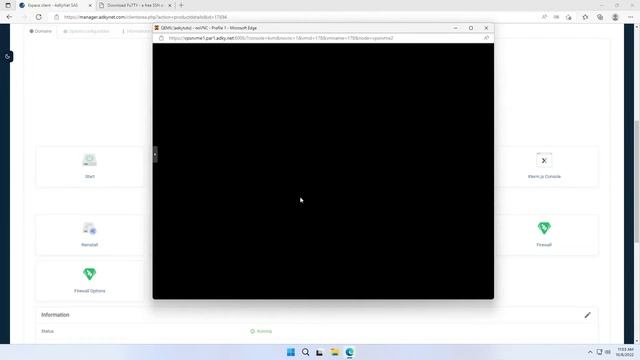The image size is (640, 360).
Task: Close the noVNC popup window
Action: (486, 28)
